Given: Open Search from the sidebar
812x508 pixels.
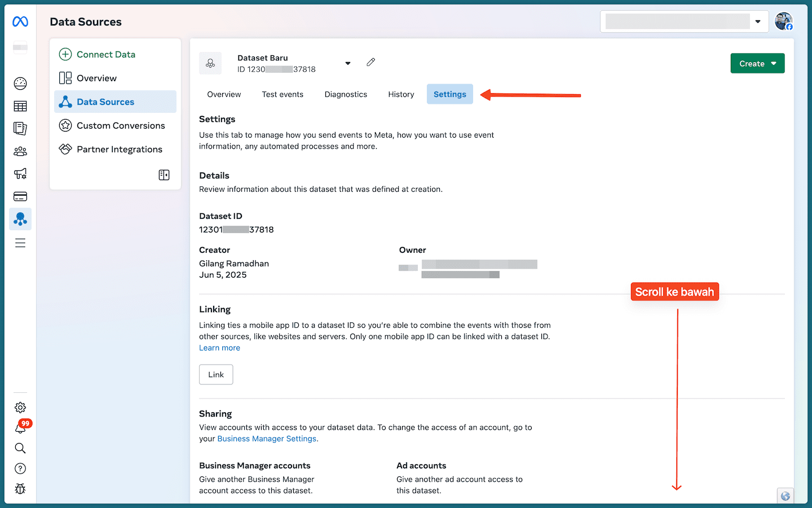Looking at the screenshot, I should coord(20,448).
